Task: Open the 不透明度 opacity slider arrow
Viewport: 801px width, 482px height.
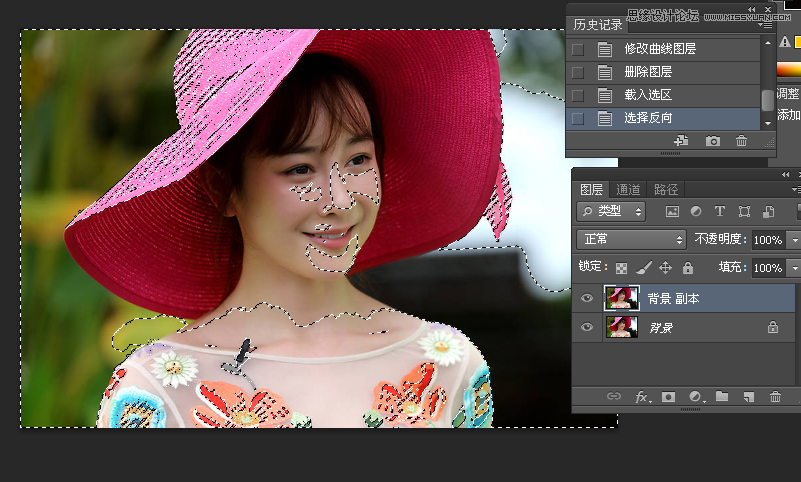Action: tap(795, 240)
